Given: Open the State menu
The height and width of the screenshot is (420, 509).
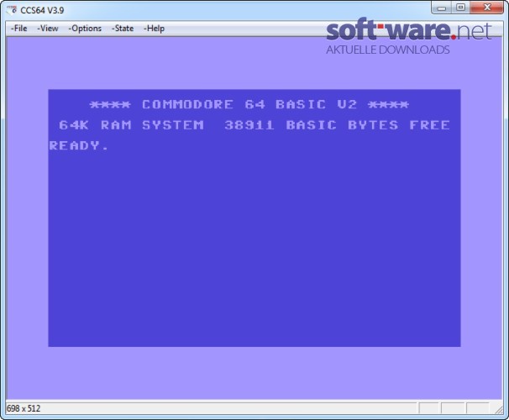Looking at the screenshot, I should click(x=123, y=29).
